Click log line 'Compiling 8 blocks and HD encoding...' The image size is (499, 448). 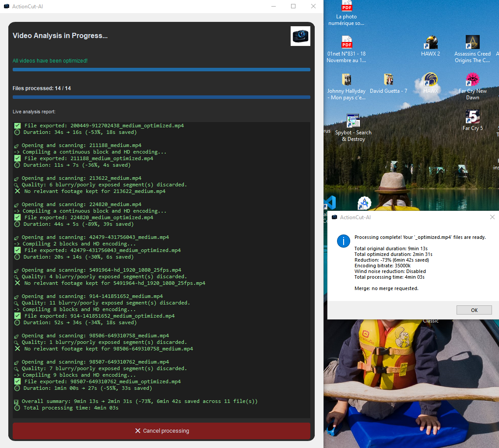(x=75, y=309)
